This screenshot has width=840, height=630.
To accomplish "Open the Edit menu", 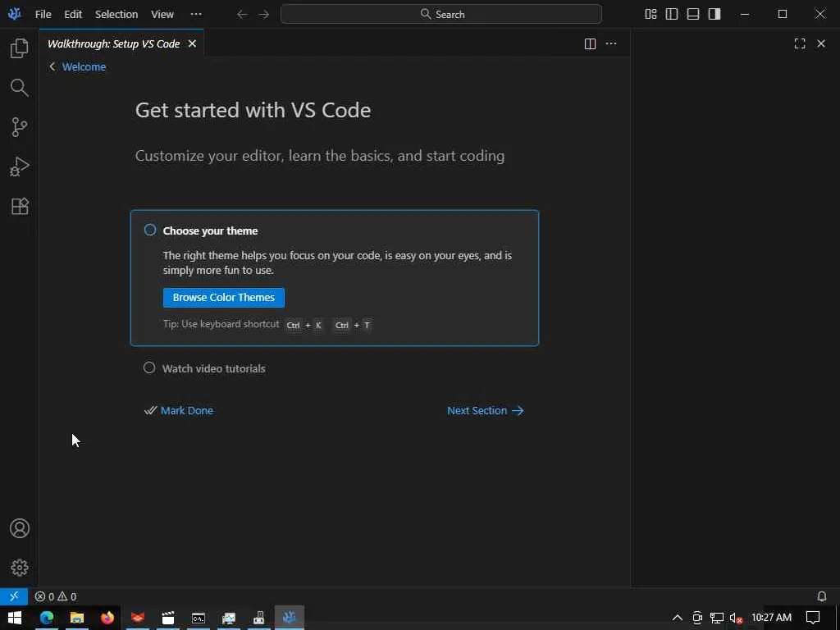I will tap(73, 15).
